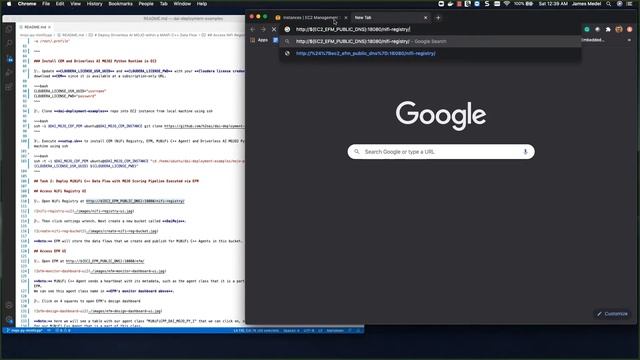Open the Extensions icon in VS Code activity bar
640x360 pixels.
pos(9,87)
